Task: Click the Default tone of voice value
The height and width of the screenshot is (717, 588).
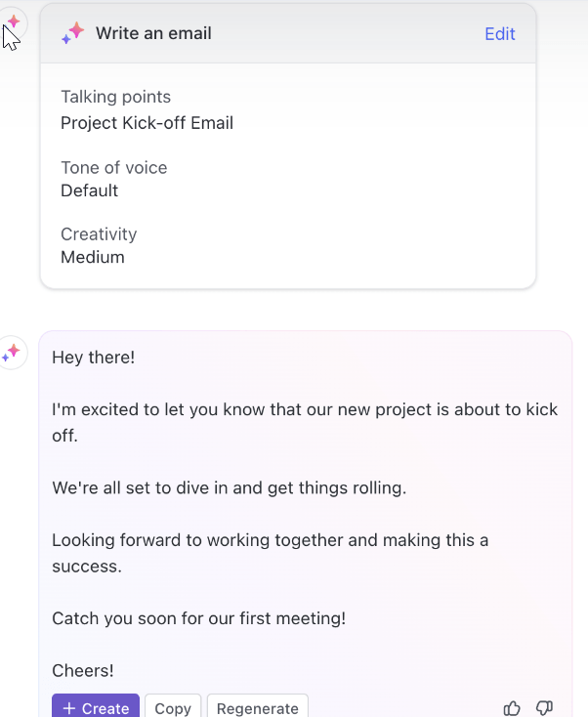Action: coord(90,190)
